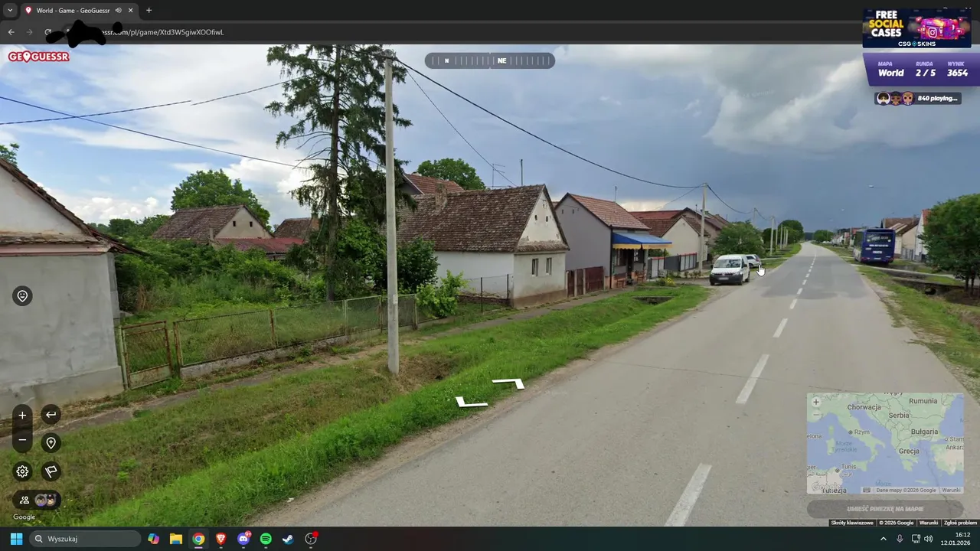Expand hidden system tray icons chevron
Image resolution: width=980 pixels, height=551 pixels.
click(x=883, y=539)
